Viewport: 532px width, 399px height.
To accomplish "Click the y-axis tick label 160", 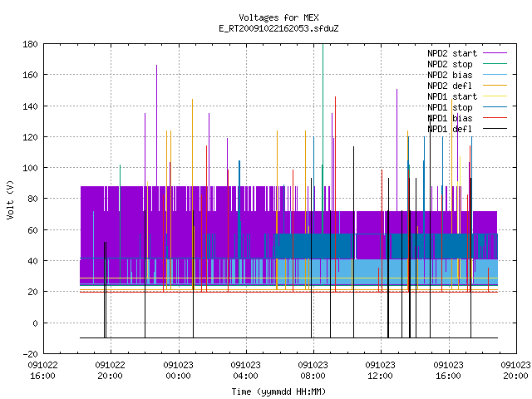I will coord(30,75).
